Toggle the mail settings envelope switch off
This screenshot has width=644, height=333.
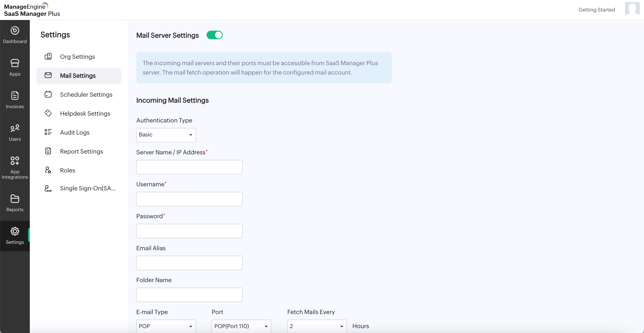[x=215, y=35]
